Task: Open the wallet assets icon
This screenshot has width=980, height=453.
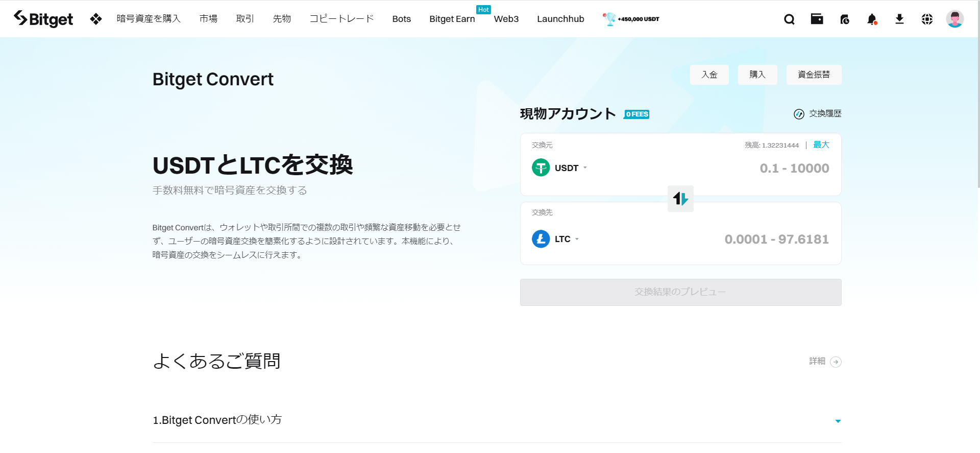Action: 817,19
